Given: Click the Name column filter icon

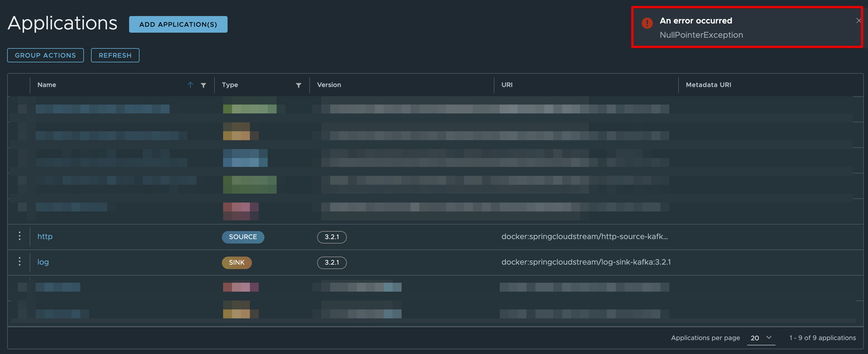Looking at the screenshot, I should pyautogui.click(x=203, y=85).
